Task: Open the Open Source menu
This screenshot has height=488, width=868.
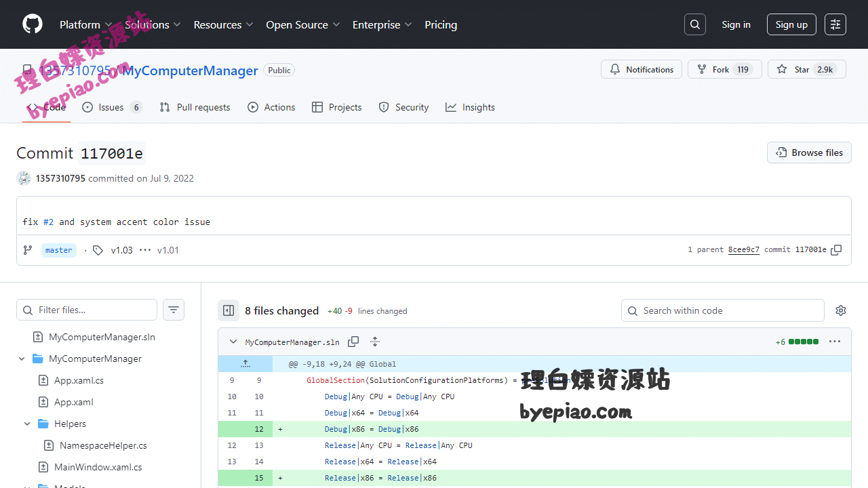Action: (x=303, y=24)
